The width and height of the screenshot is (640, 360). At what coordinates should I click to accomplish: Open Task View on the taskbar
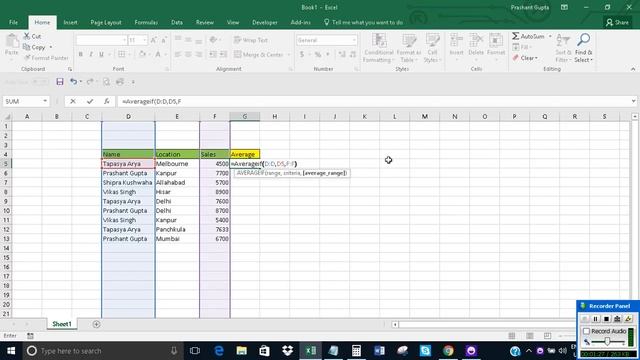click(195, 351)
